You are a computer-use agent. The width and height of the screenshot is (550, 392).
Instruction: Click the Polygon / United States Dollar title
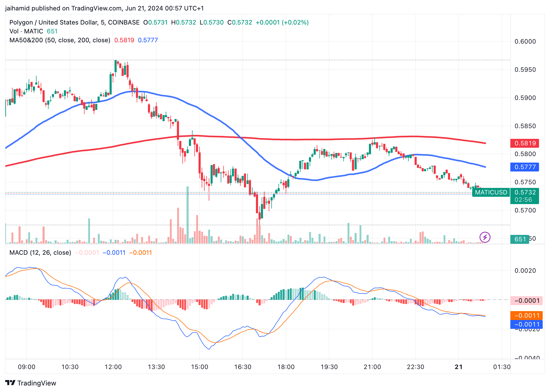74,22
